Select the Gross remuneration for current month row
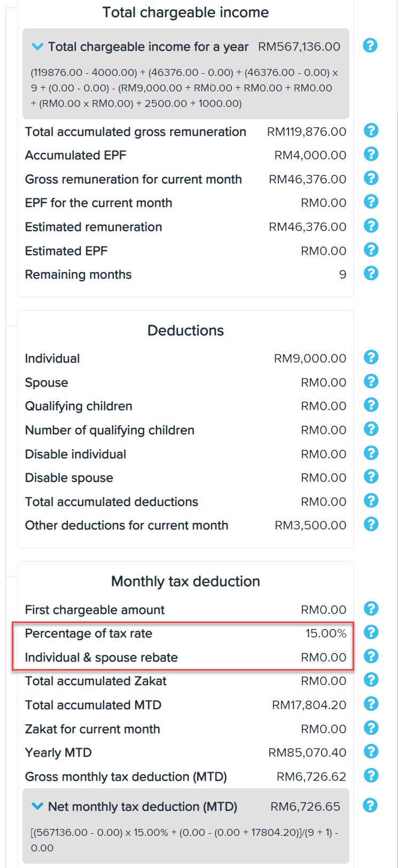This screenshot has width=398, height=868. tap(185, 179)
